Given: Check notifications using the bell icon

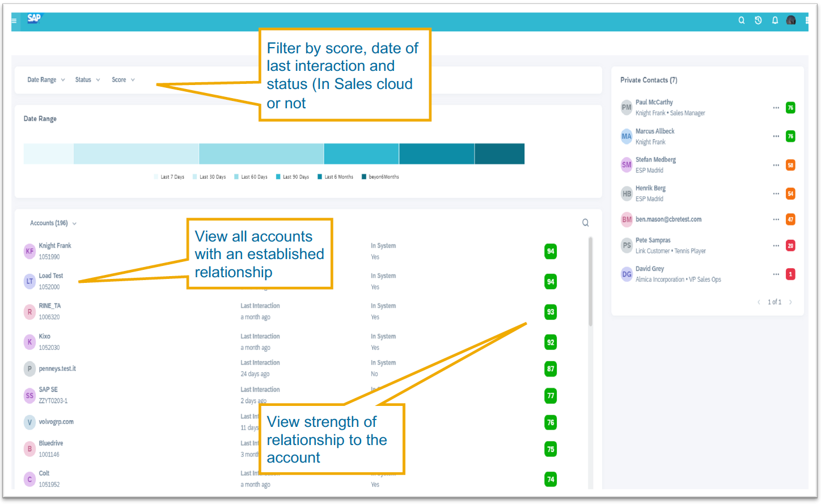Looking at the screenshot, I should [775, 20].
